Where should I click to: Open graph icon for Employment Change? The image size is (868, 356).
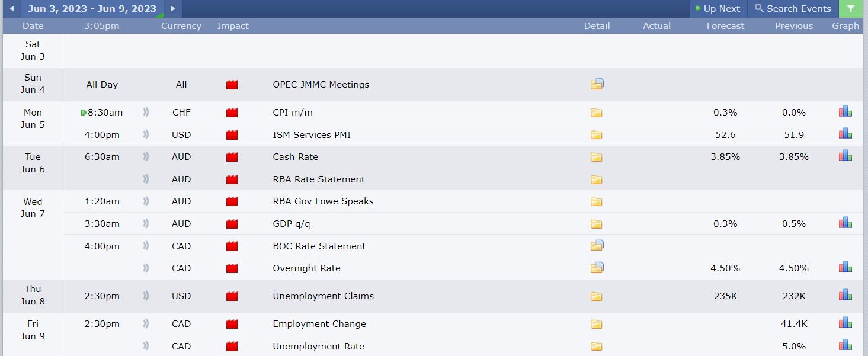click(x=845, y=323)
